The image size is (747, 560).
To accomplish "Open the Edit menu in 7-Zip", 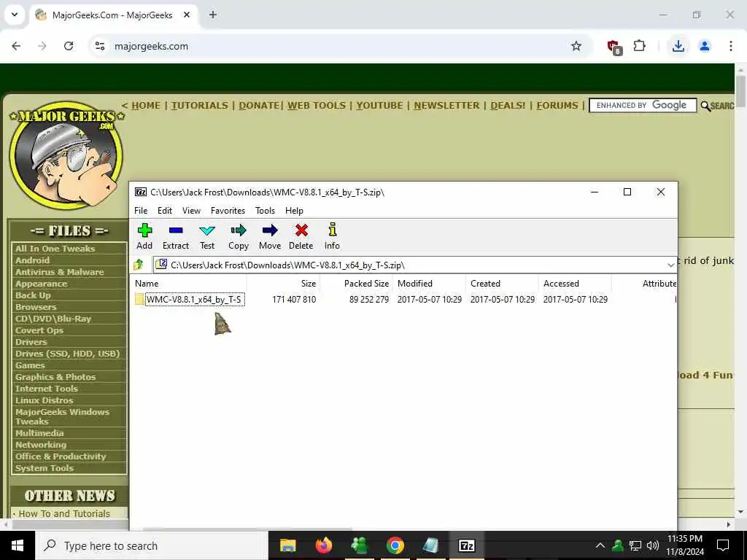I will pyautogui.click(x=165, y=211).
